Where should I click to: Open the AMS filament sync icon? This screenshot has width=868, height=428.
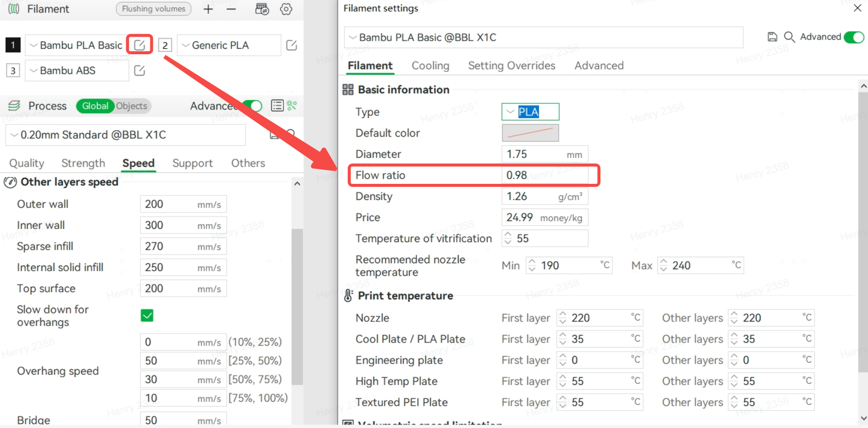click(262, 9)
